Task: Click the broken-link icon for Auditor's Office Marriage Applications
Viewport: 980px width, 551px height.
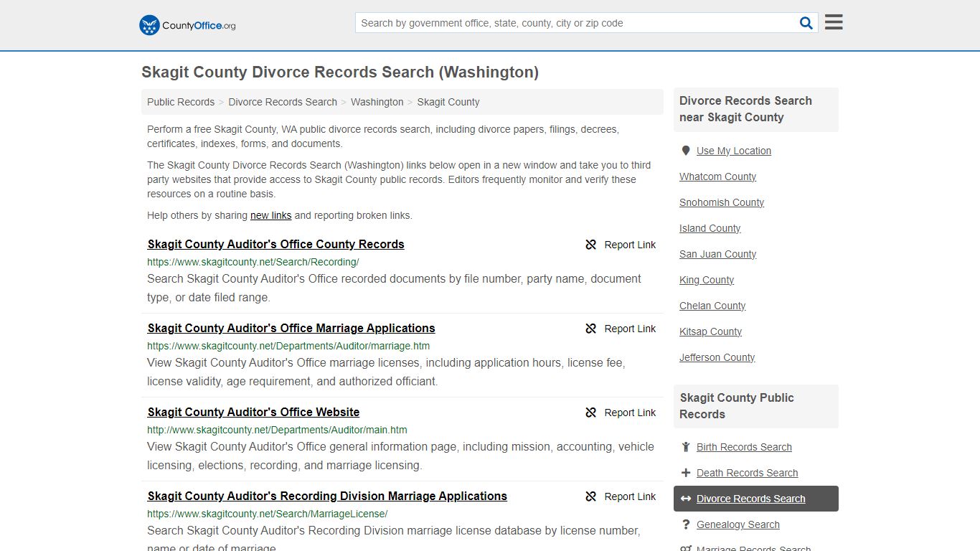Action: pos(591,329)
